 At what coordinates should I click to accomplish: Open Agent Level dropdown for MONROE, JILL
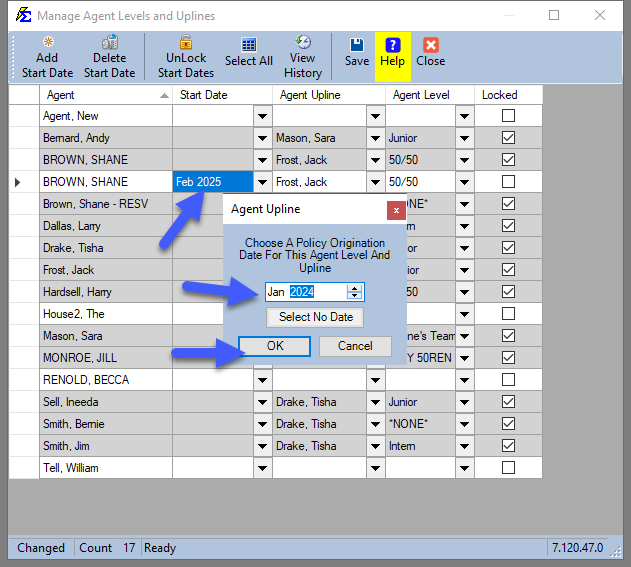(x=464, y=358)
